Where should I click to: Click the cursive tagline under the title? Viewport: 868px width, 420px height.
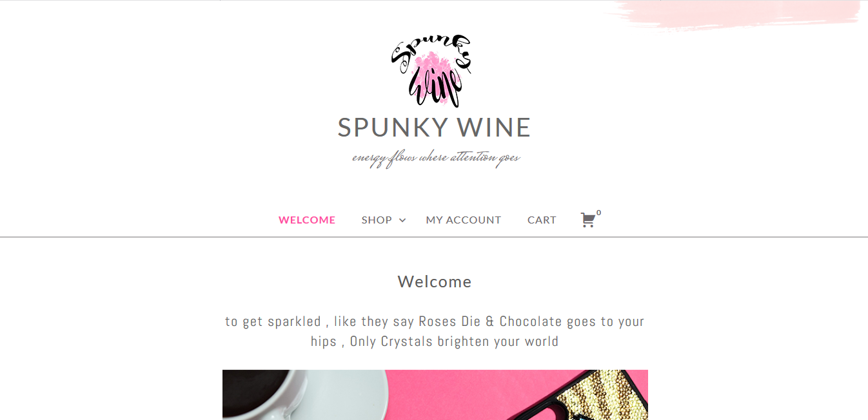[436, 158]
